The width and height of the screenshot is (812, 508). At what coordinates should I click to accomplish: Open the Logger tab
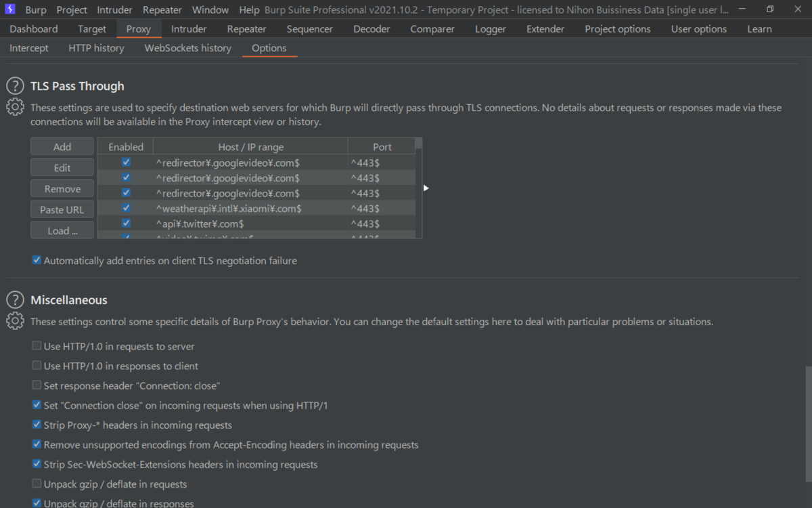pos(491,29)
